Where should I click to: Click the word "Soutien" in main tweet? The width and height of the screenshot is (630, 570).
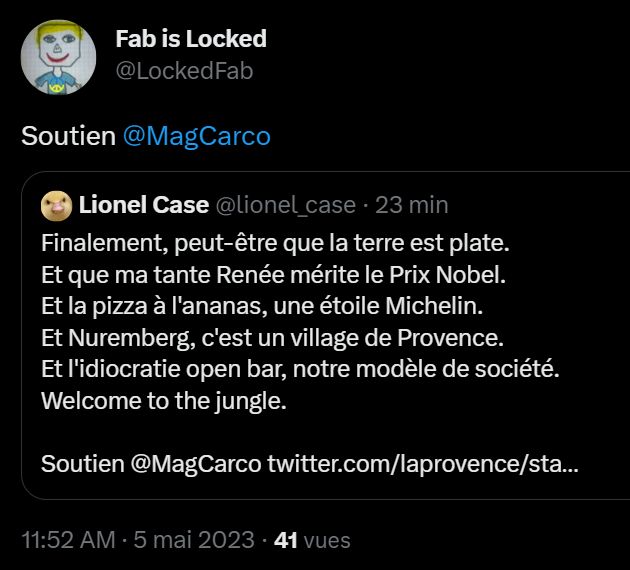69,136
